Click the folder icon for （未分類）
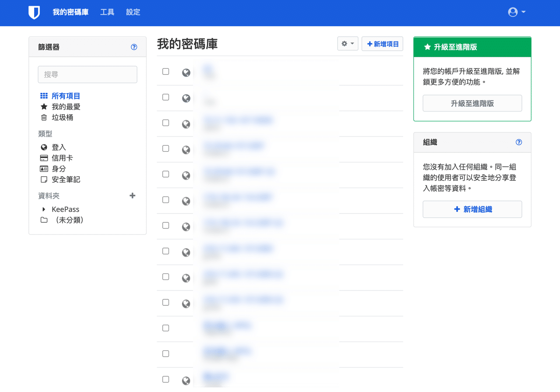The width and height of the screenshot is (560, 392). point(44,220)
